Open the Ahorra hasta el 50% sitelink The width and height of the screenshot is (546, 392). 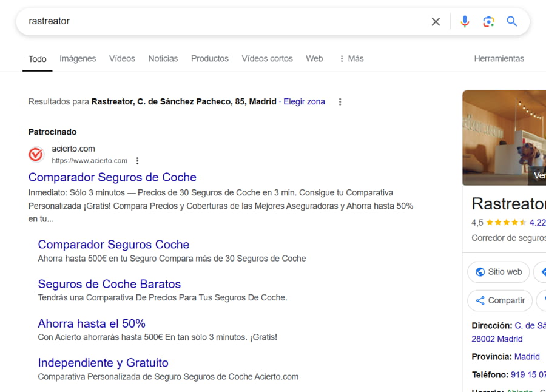[x=92, y=323]
